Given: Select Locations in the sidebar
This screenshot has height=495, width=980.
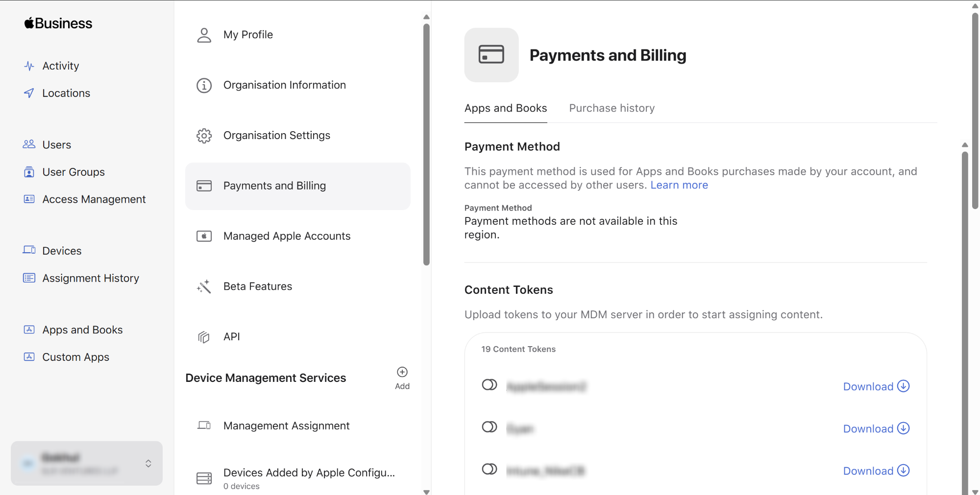Looking at the screenshot, I should pos(66,93).
